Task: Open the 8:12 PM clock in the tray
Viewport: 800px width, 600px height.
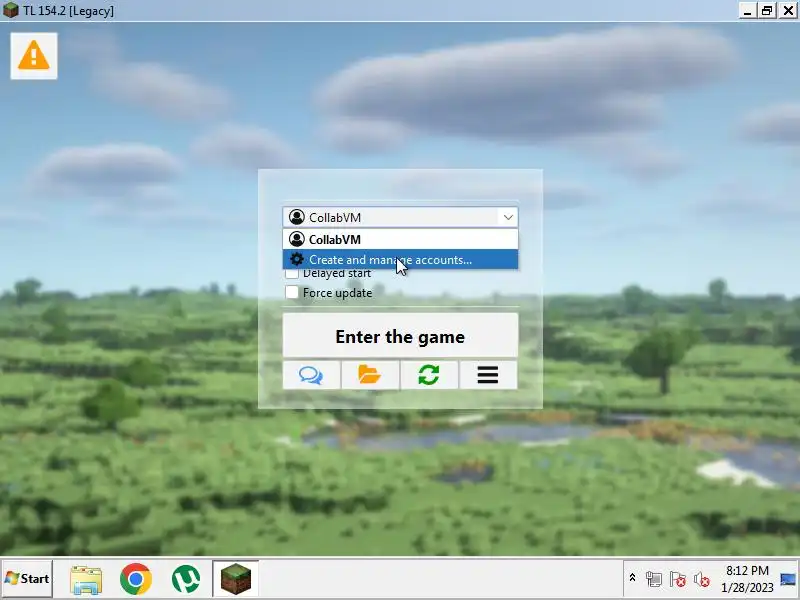Action: (x=747, y=579)
